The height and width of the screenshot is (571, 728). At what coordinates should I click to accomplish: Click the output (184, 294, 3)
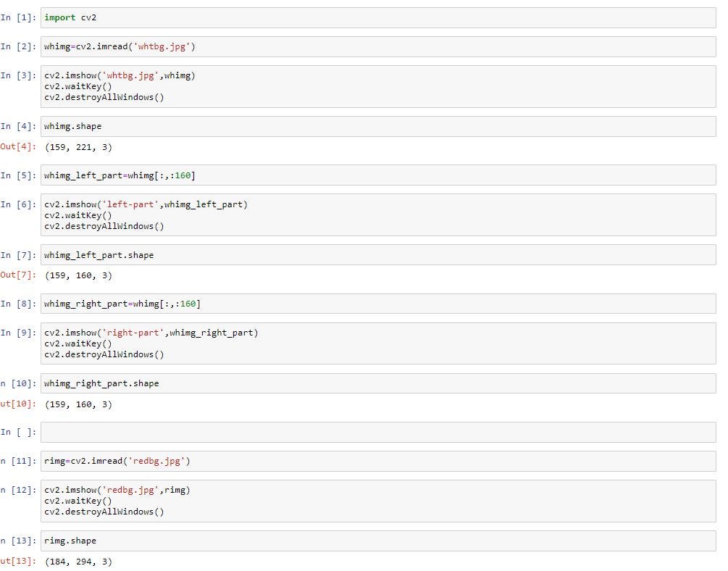78,562
